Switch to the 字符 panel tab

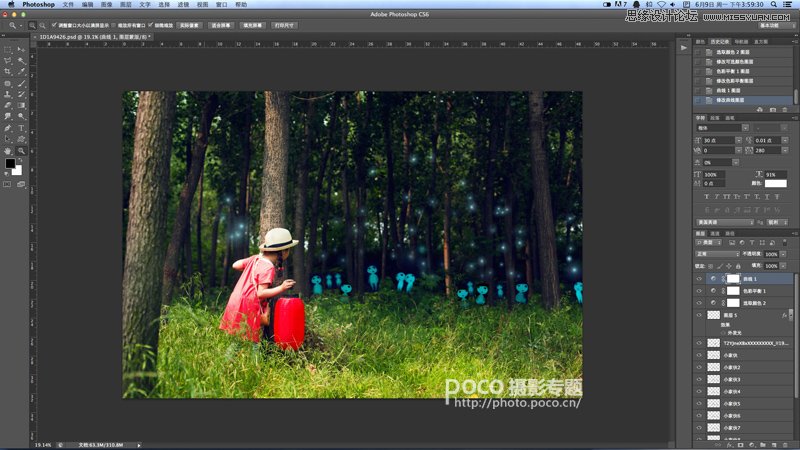point(701,118)
